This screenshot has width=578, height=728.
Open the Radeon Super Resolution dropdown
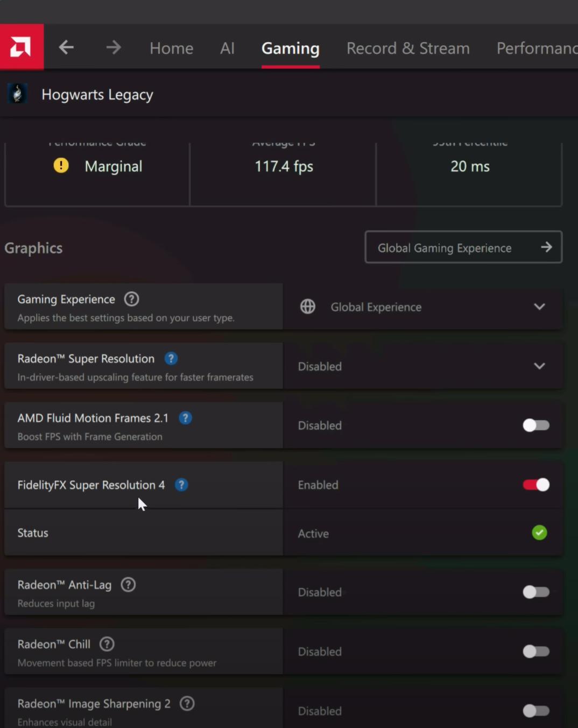coord(539,366)
